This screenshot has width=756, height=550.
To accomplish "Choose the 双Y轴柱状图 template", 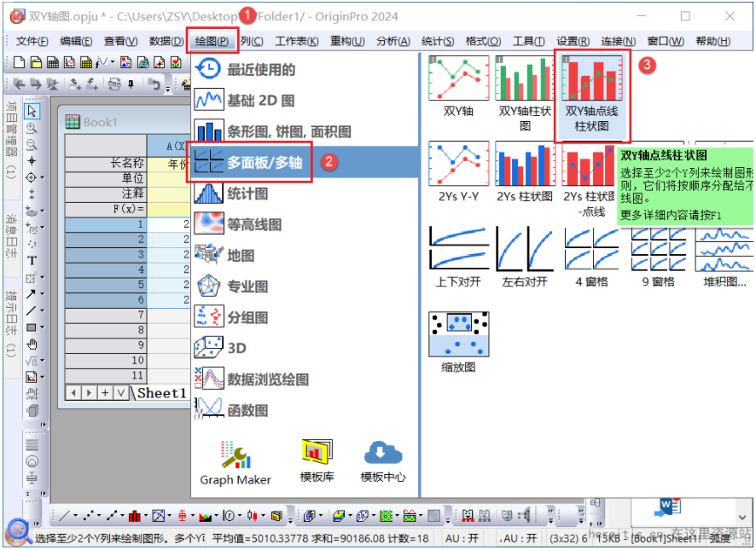I will (x=525, y=94).
